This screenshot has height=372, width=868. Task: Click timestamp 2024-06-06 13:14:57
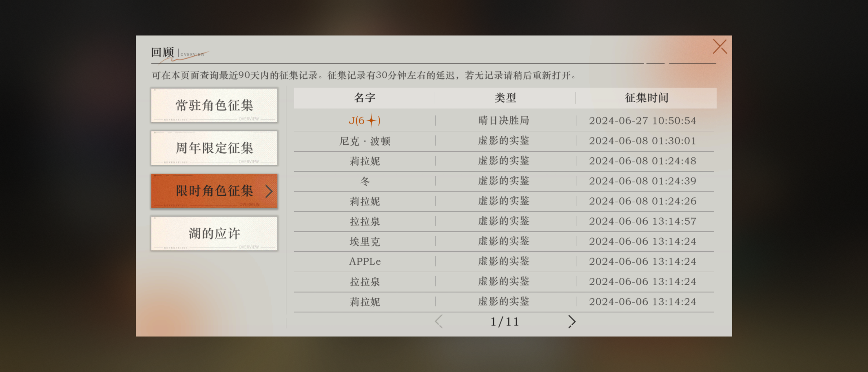click(x=642, y=221)
